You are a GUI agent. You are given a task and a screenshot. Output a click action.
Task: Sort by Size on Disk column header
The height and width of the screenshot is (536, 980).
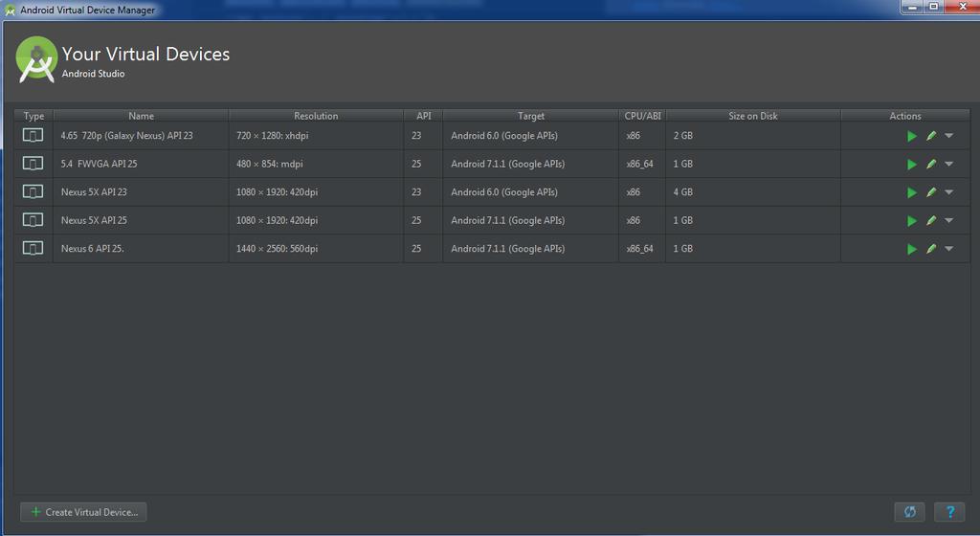753,116
